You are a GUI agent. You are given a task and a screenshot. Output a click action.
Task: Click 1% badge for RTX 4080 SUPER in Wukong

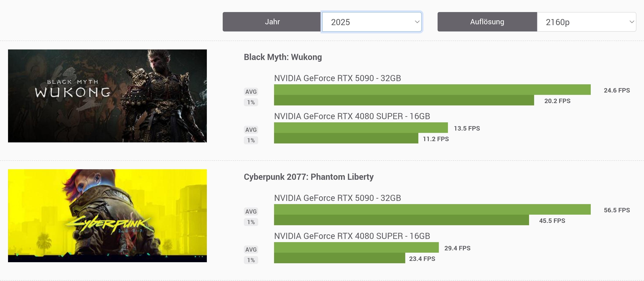(x=251, y=140)
